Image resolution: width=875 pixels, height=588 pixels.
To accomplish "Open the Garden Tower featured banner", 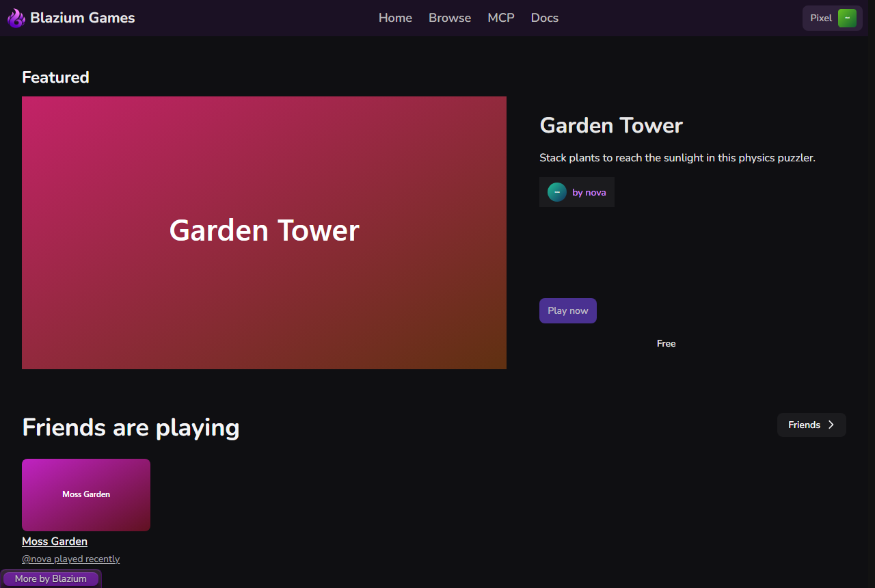I will point(264,232).
